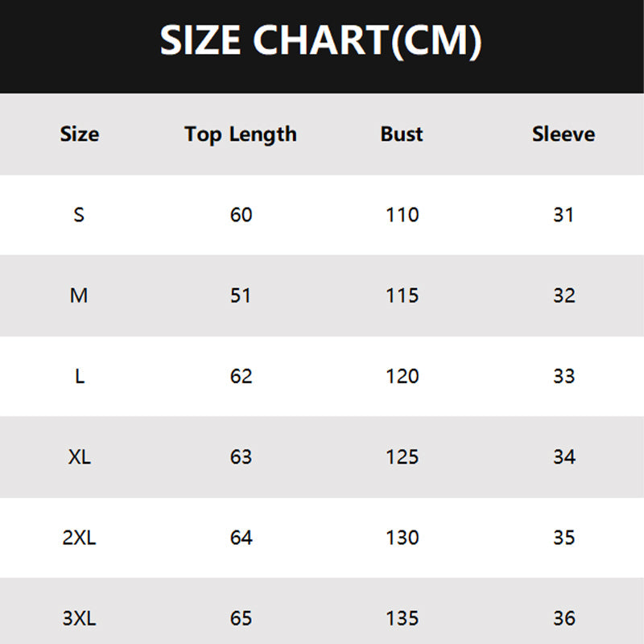Click the 3XL size row label

tap(79, 618)
